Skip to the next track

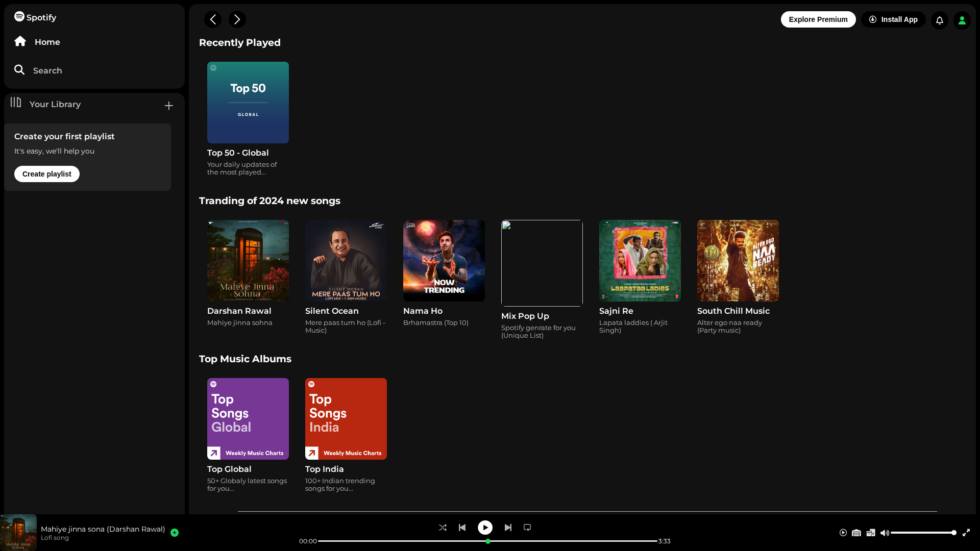click(x=508, y=528)
